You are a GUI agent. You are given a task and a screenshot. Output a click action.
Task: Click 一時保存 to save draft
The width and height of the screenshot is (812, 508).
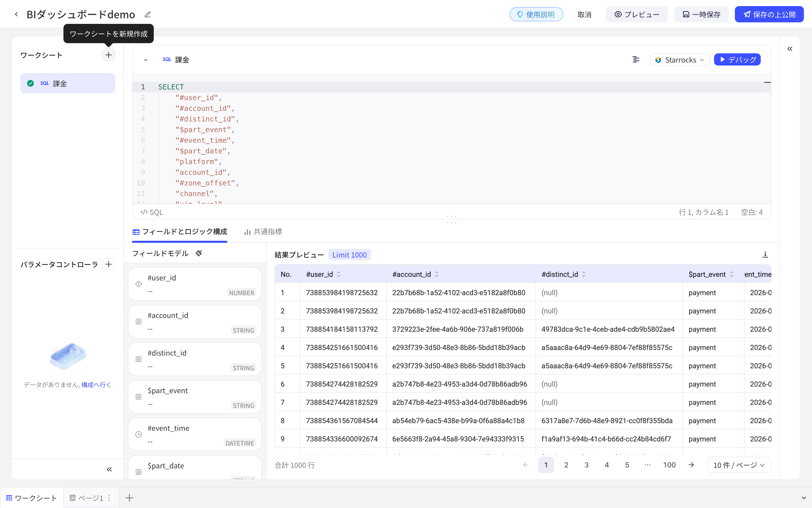click(701, 14)
